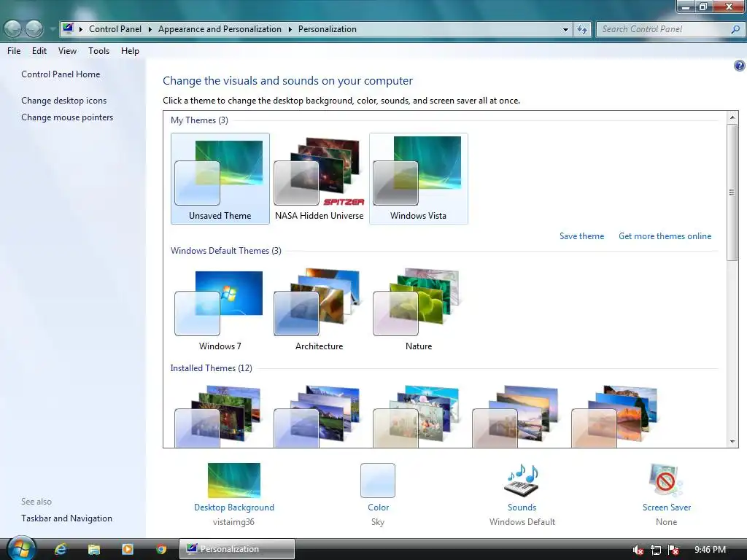Expand breadcrumb arrow after Appearance and Personalization

click(290, 29)
